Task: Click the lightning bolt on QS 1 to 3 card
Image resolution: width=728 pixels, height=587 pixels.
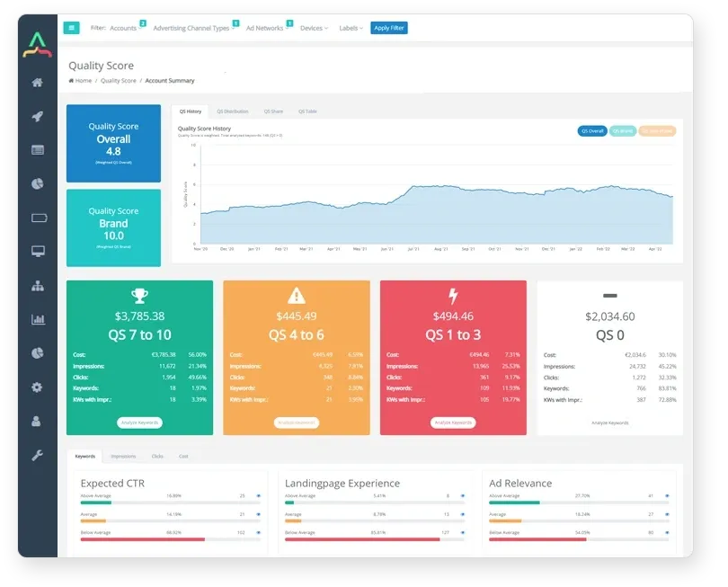Action: (x=453, y=296)
